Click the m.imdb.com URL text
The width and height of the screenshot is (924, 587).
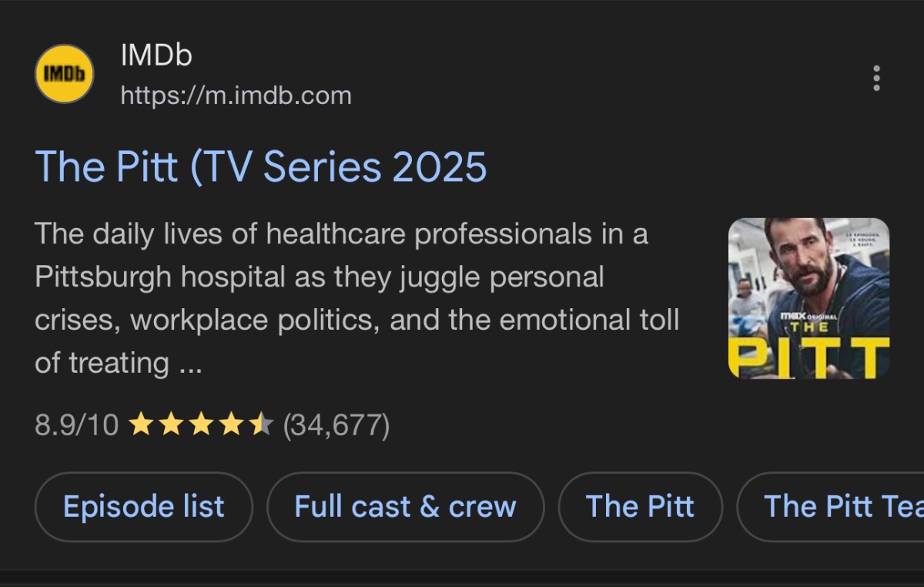coord(236,96)
